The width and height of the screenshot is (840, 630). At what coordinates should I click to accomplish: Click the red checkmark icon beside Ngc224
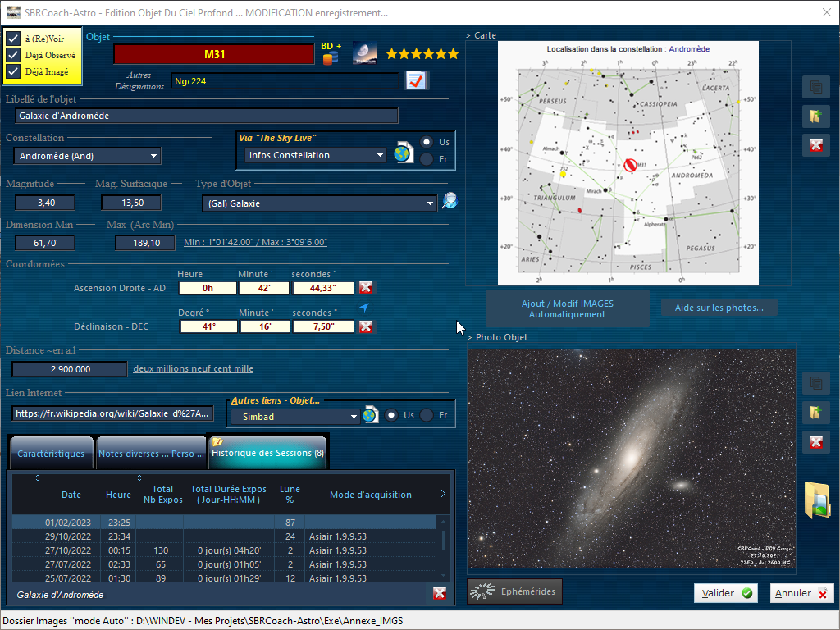pos(416,81)
